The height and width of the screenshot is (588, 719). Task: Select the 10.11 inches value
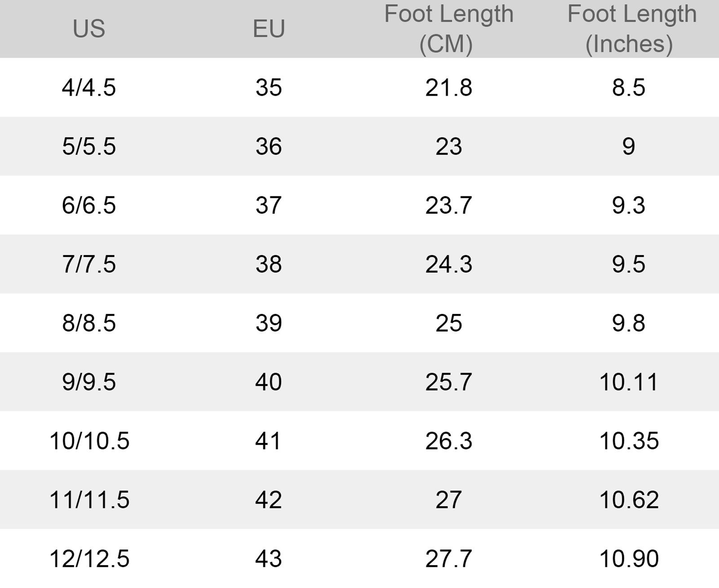[629, 382]
